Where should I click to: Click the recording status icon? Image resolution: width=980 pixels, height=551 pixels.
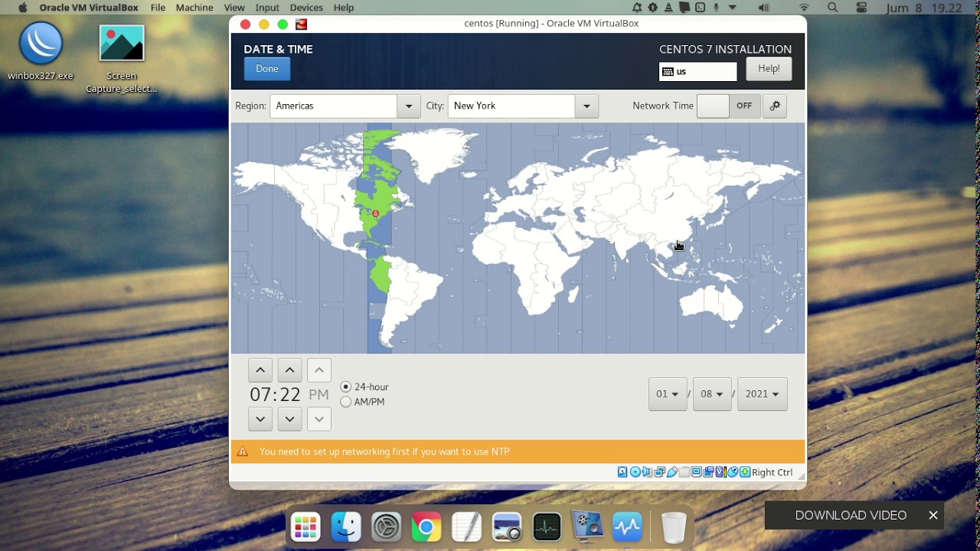708,472
